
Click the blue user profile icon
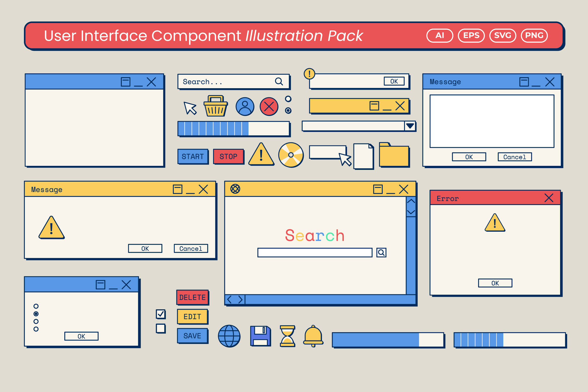[245, 107]
